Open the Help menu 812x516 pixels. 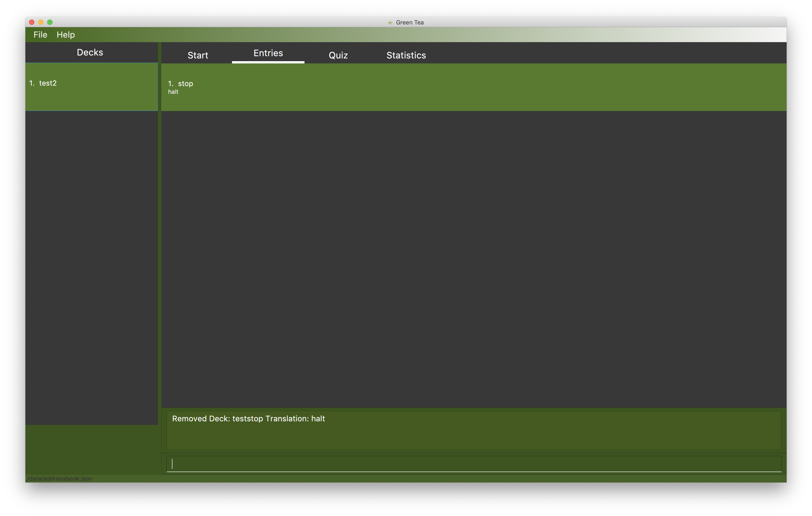[65, 35]
